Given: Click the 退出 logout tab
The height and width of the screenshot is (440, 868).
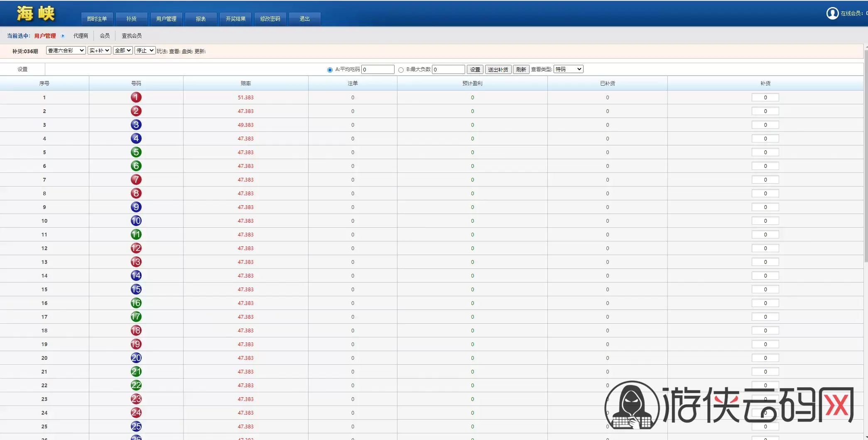Looking at the screenshot, I should coord(305,19).
